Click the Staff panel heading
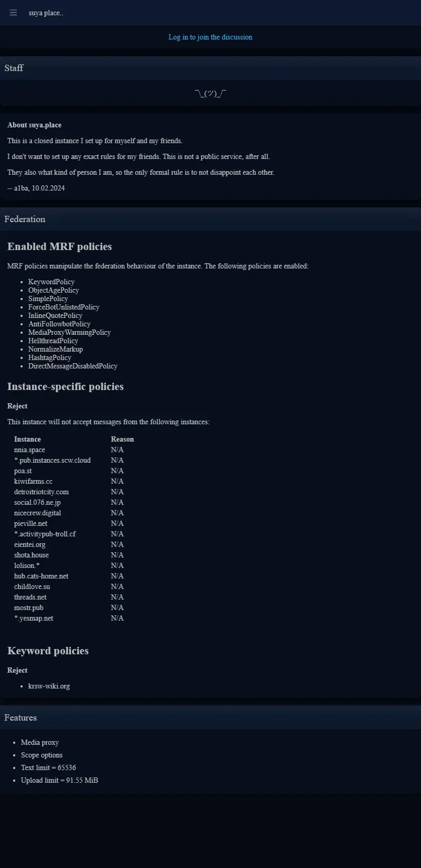This screenshot has height=868, width=421. (x=14, y=68)
